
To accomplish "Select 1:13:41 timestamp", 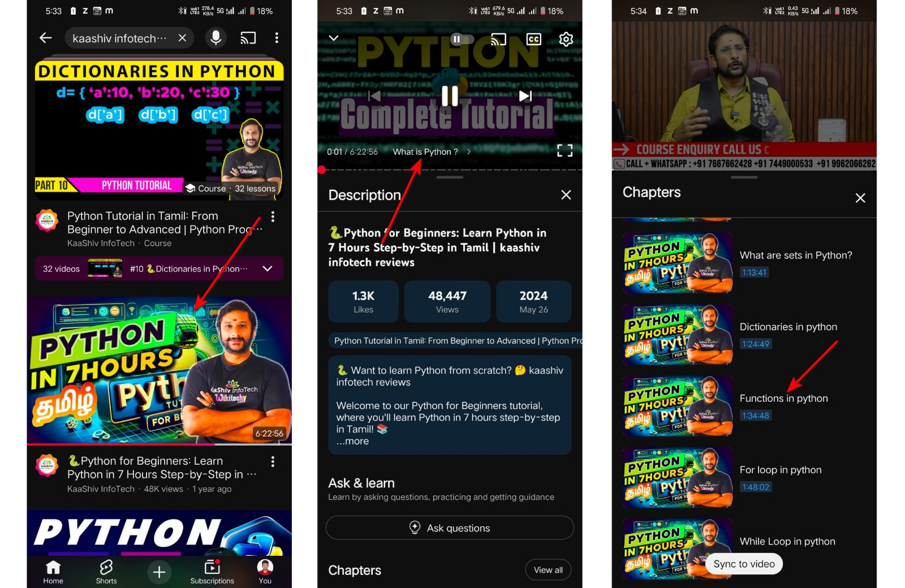I will (x=755, y=273).
